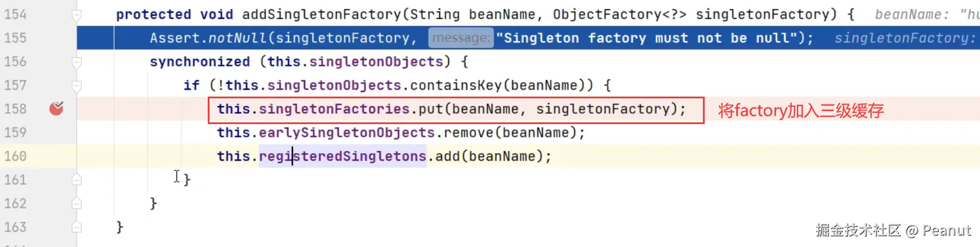Click the '掘金技术社区 @ Peanut' watermark
This screenshot has height=247, width=980.
(893, 230)
